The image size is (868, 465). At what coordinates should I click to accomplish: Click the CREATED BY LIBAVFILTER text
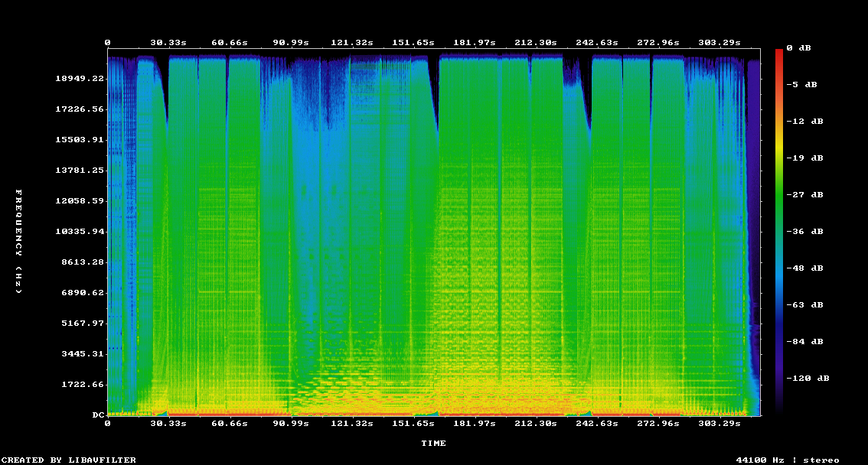(68, 460)
